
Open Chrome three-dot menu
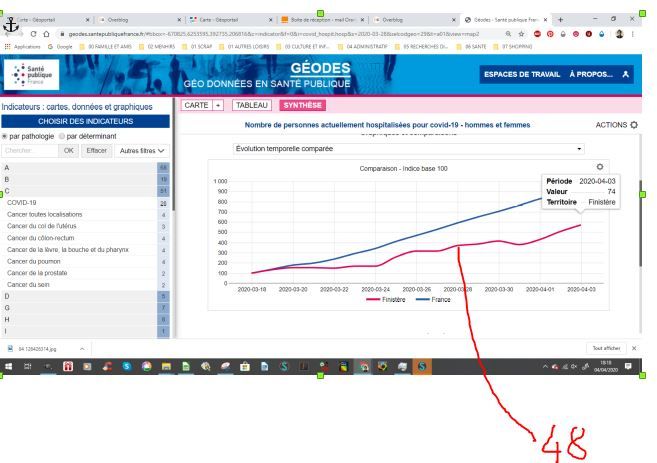[633, 34]
